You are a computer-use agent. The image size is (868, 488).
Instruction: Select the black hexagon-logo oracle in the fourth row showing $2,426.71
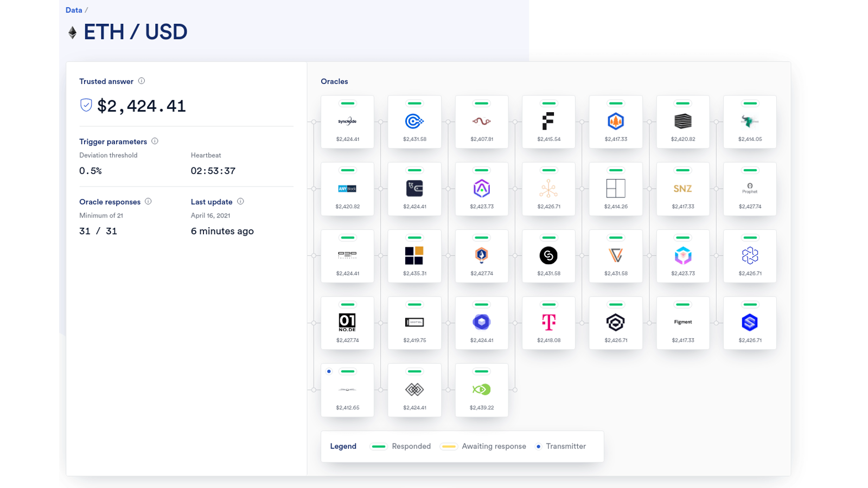616,323
